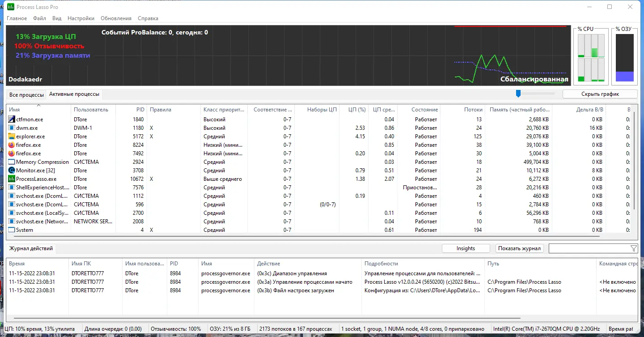Screen dimensions: 644x337
Task: Click the explorer.exe process icon
Action: coord(12,137)
